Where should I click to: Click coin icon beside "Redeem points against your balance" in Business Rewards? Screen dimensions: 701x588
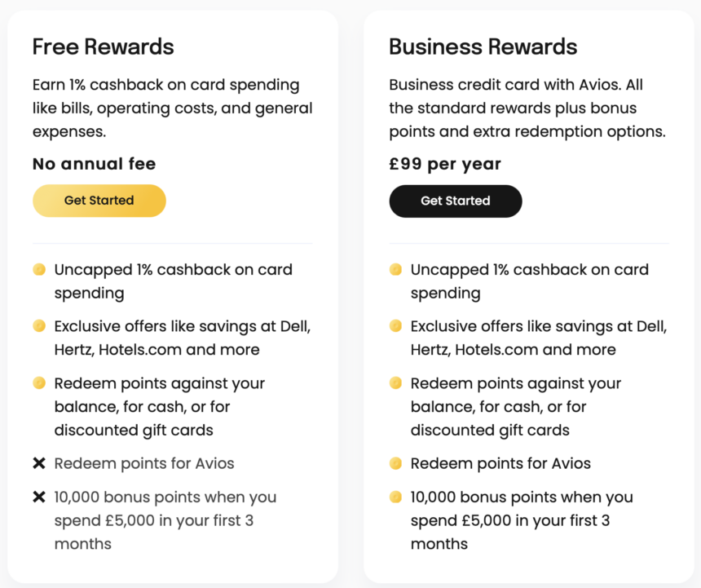(x=395, y=382)
